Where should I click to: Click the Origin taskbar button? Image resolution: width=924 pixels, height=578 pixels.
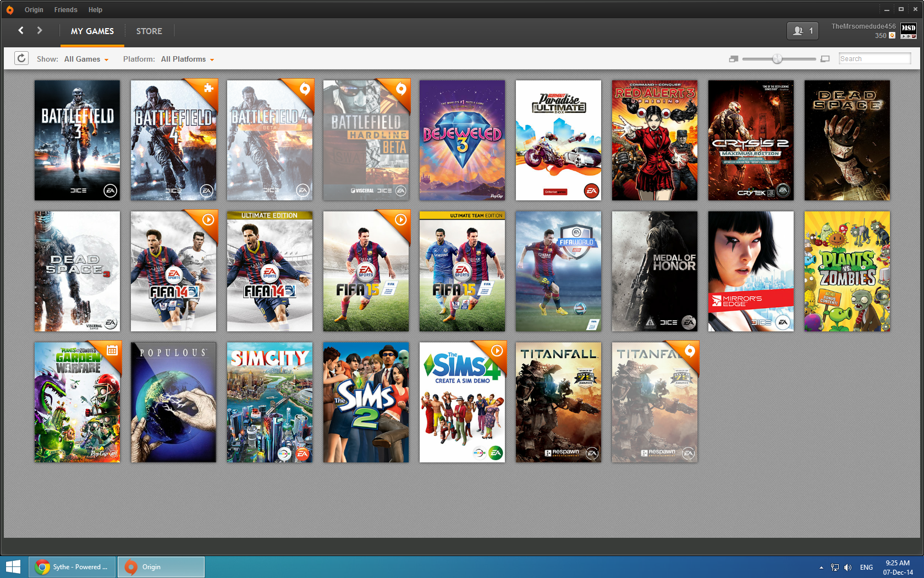tap(161, 567)
